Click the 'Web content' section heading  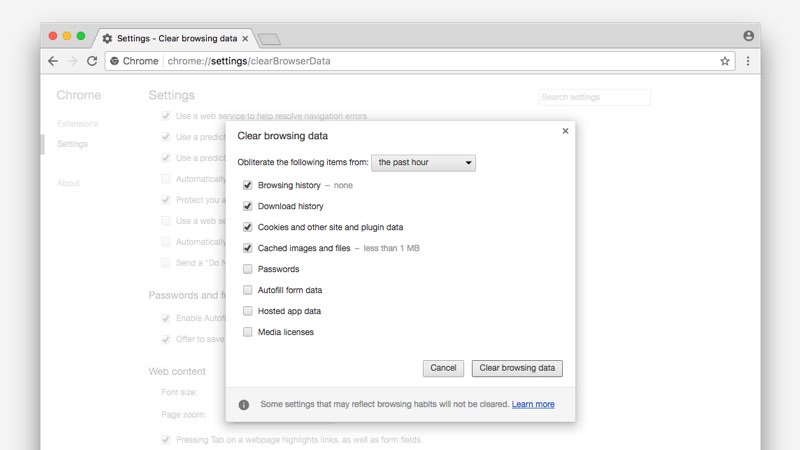[x=177, y=371]
